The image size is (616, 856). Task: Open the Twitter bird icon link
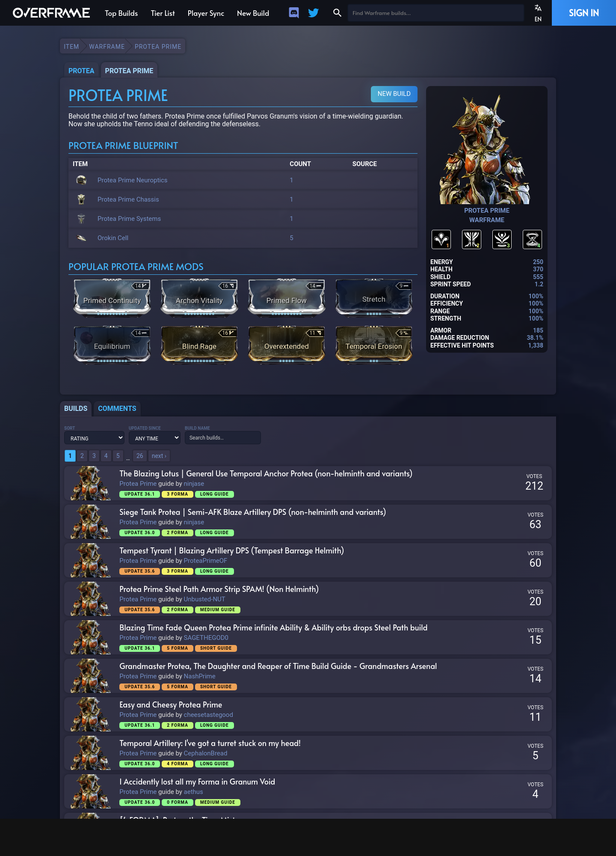[314, 13]
